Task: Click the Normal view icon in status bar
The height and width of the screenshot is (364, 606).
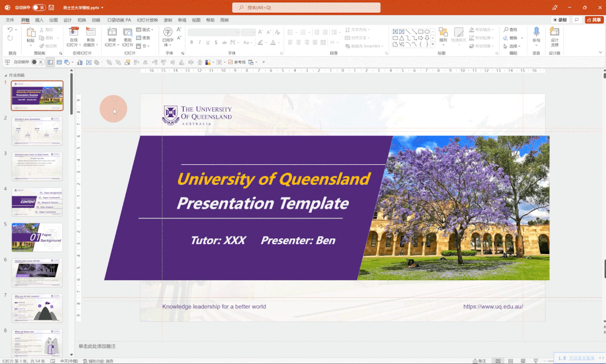Action: (498, 361)
